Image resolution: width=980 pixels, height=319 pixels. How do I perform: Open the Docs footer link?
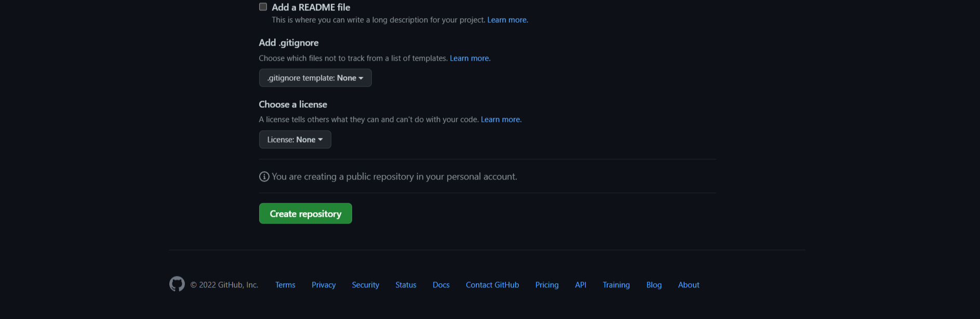[x=441, y=285]
